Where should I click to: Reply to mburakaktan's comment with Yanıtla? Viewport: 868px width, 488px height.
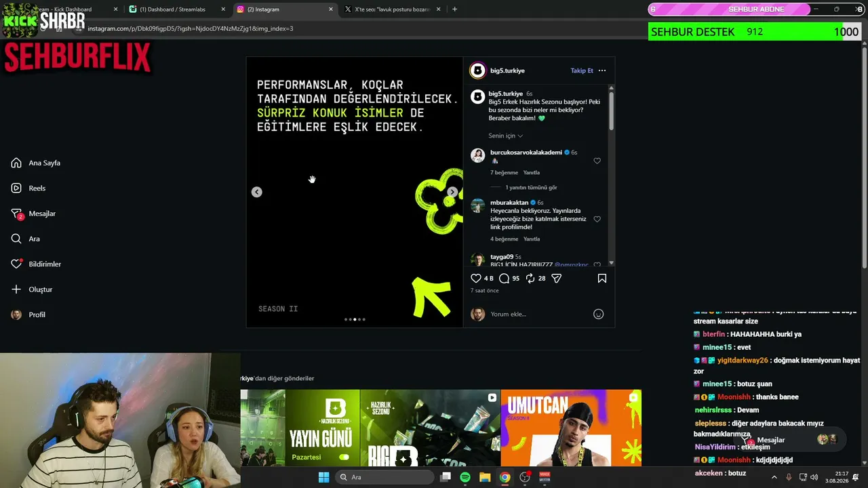(x=532, y=239)
